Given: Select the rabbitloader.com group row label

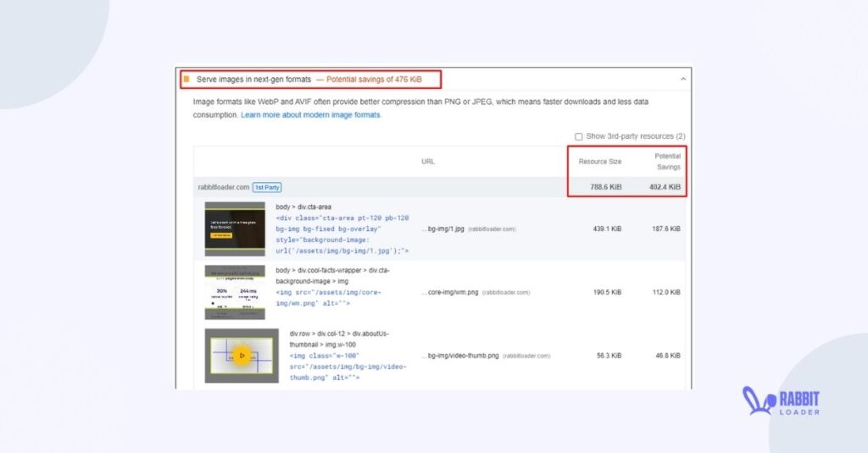Looking at the screenshot, I should (224, 187).
